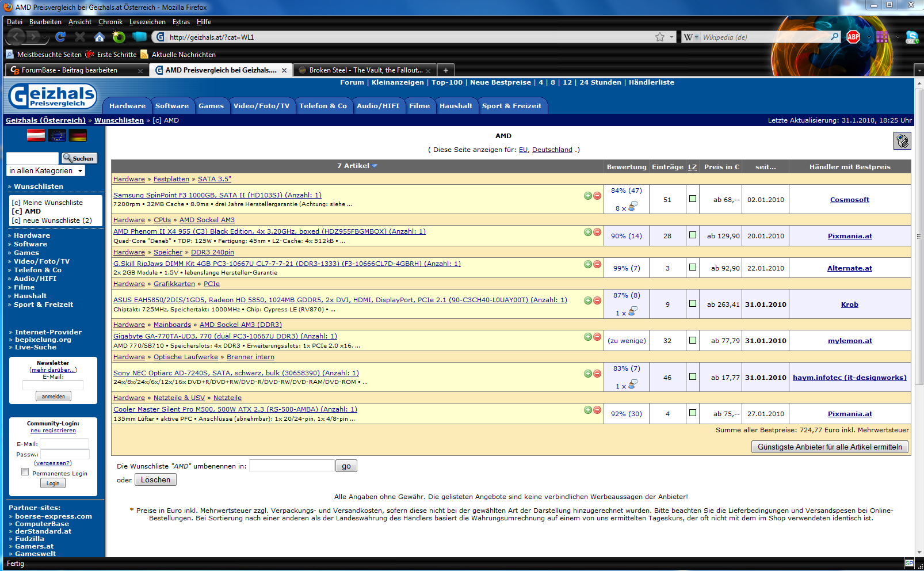Select the German flag
The width and height of the screenshot is (924, 571).
coord(78,135)
